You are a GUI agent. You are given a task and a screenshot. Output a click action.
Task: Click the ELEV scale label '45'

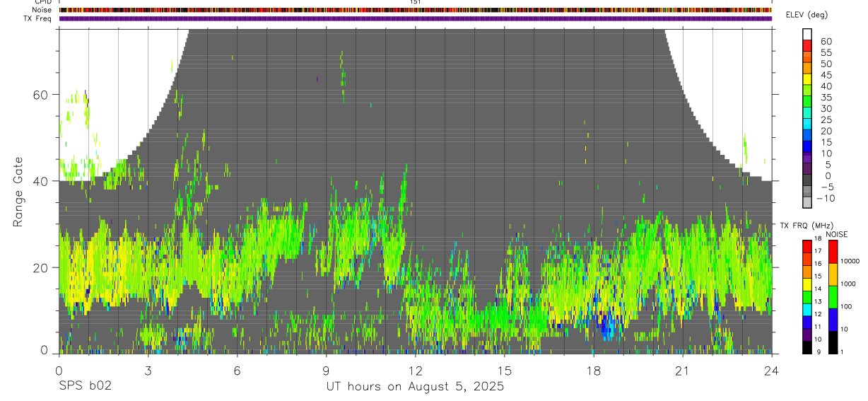(826, 75)
